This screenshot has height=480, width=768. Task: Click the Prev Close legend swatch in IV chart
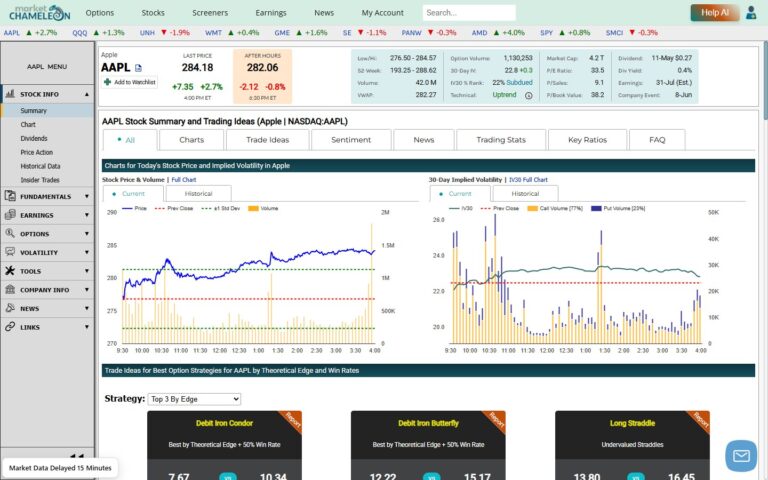(x=485, y=208)
